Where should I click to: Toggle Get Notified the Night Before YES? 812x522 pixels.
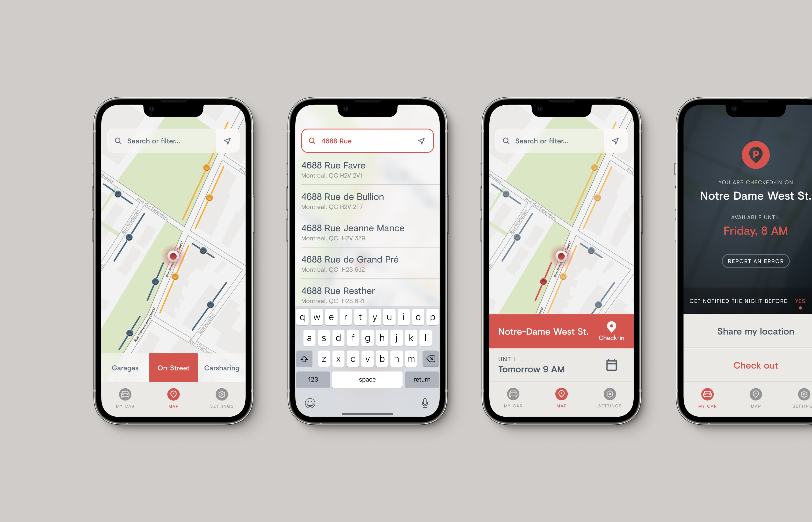[x=803, y=300]
